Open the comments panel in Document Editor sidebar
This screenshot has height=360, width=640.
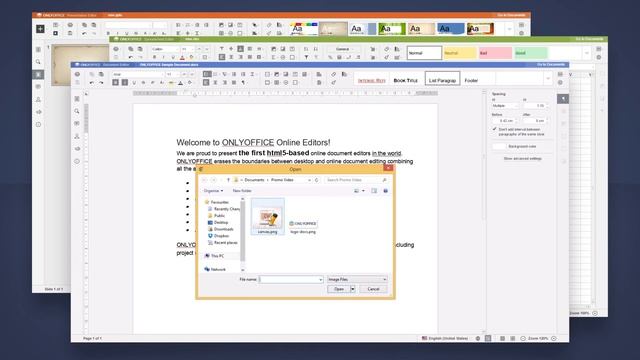pos(77,123)
